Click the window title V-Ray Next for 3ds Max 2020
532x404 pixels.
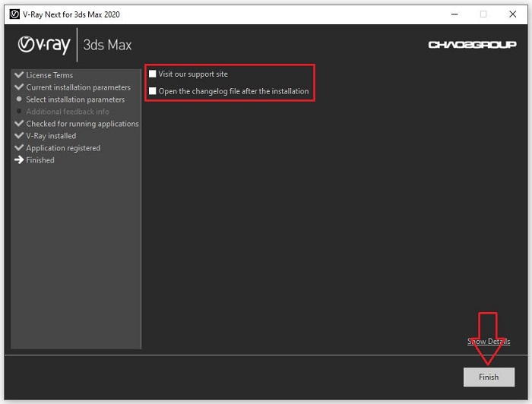(x=71, y=14)
